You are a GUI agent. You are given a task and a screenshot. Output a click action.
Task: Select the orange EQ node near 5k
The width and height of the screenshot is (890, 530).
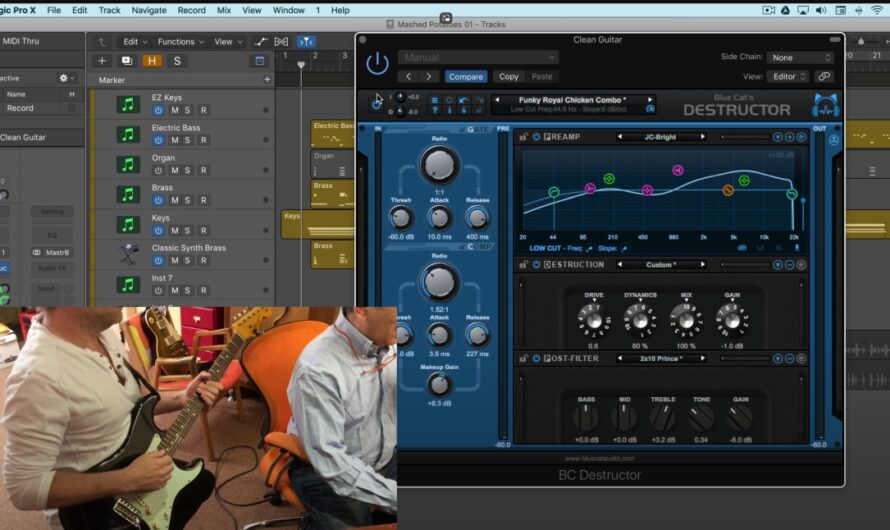pos(728,190)
